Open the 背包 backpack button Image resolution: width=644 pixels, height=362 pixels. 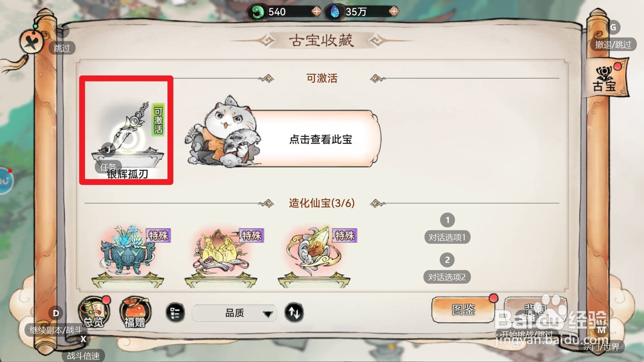[535, 310]
